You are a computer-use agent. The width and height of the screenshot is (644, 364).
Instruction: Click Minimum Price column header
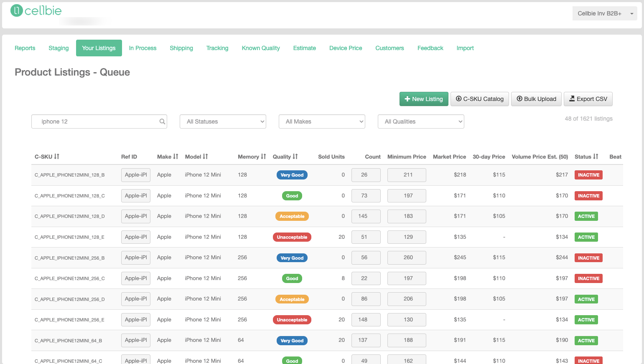click(407, 157)
